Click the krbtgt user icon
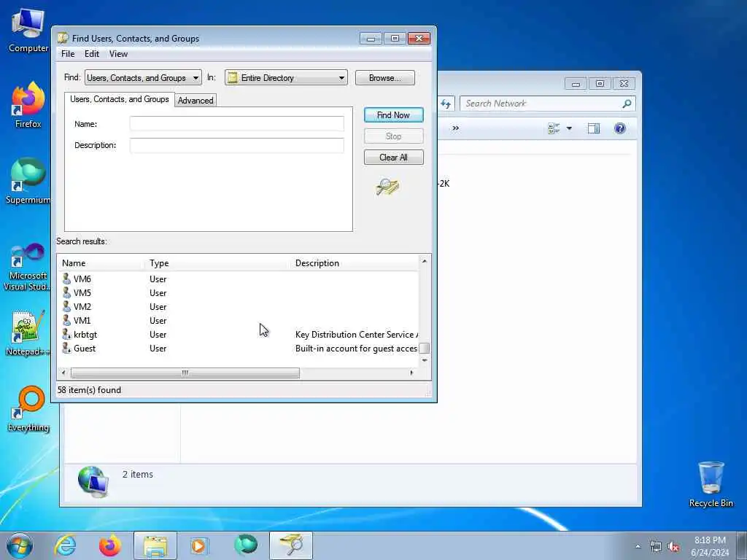Viewport: 747px width, 560px height. (x=66, y=334)
